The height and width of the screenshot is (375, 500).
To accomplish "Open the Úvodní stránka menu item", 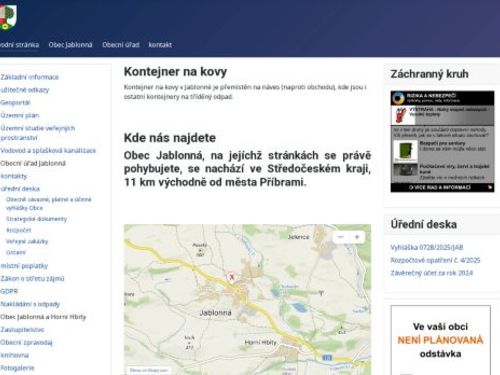I will (x=19, y=45).
